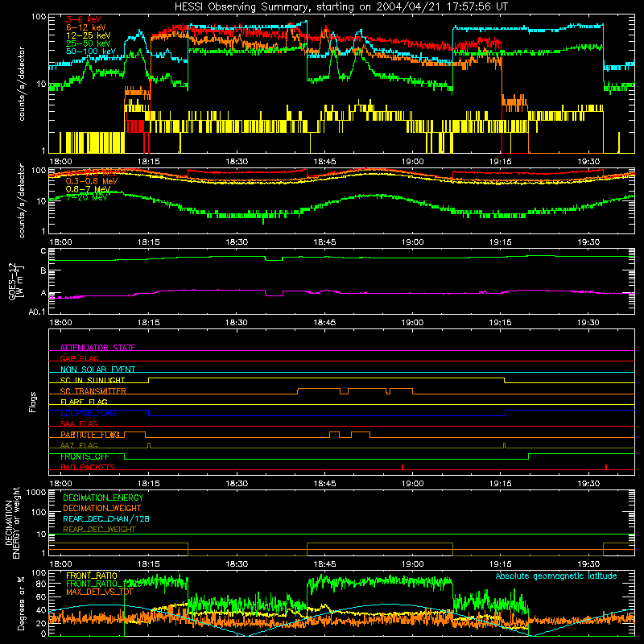This screenshot has height=644, width=644.
Task: Click the HESSI Observing Summary title text
Action: coord(341,7)
